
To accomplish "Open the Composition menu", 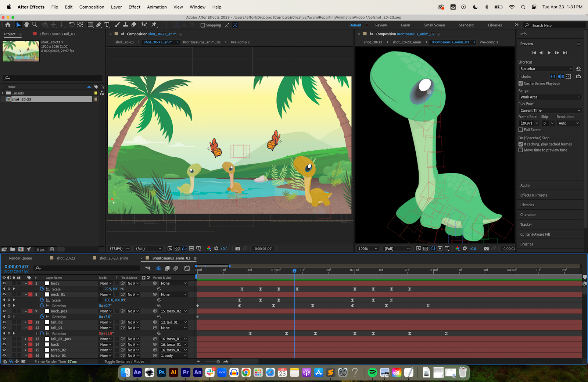I will coord(92,7).
